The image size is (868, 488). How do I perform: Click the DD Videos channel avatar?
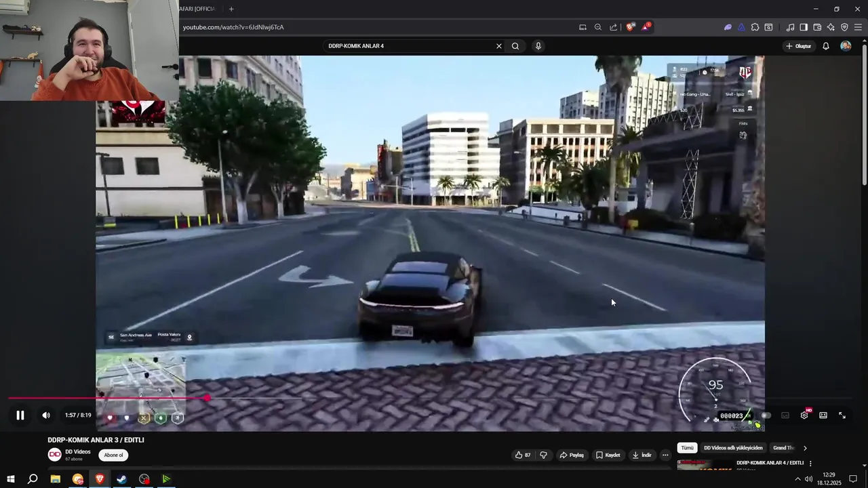pyautogui.click(x=54, y=455)
